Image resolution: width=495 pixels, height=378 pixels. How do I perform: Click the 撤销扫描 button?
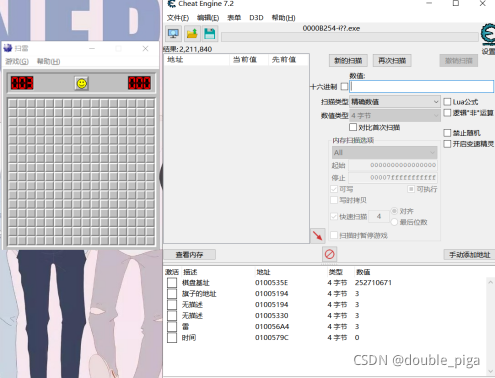point(459,61)
